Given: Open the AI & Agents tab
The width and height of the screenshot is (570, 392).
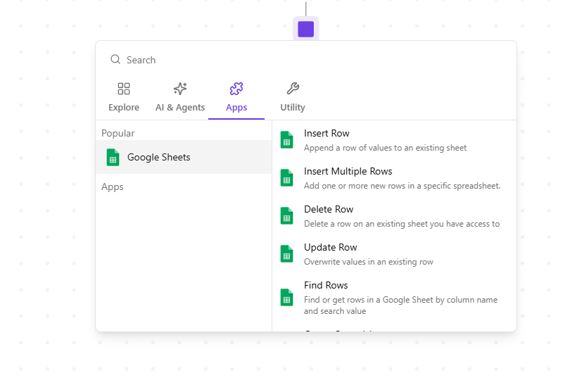Looking at the screenshot, I should pyautogui.click(x=180, y=108).
